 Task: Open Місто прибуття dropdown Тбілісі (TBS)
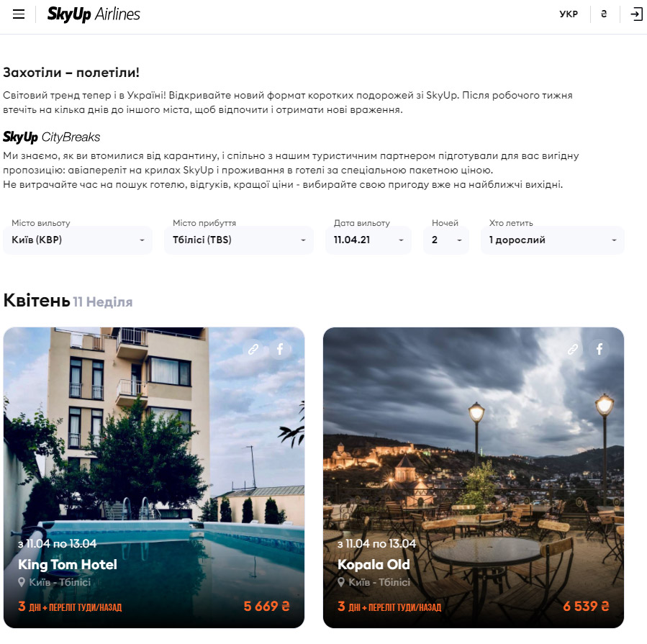click(239, 240)
